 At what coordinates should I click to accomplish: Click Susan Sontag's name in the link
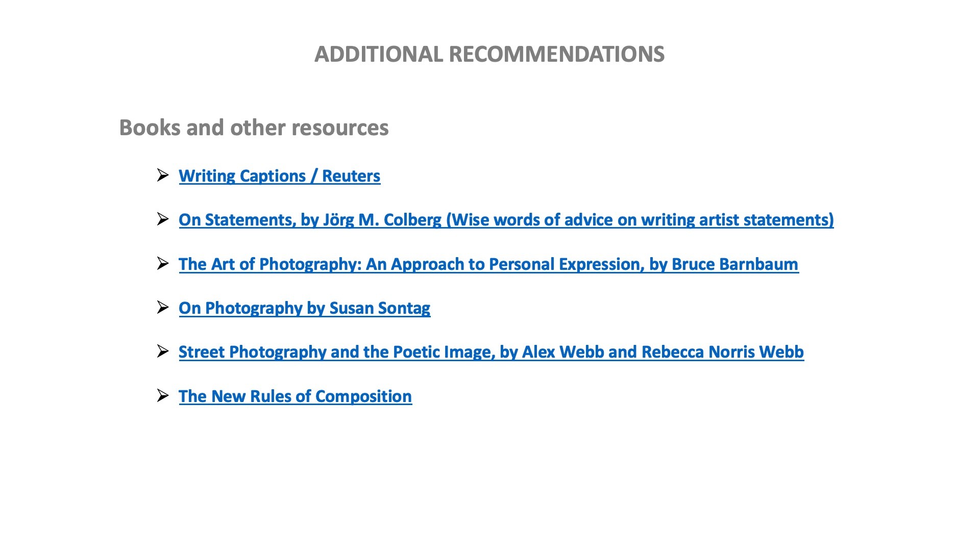coord(380,308)
